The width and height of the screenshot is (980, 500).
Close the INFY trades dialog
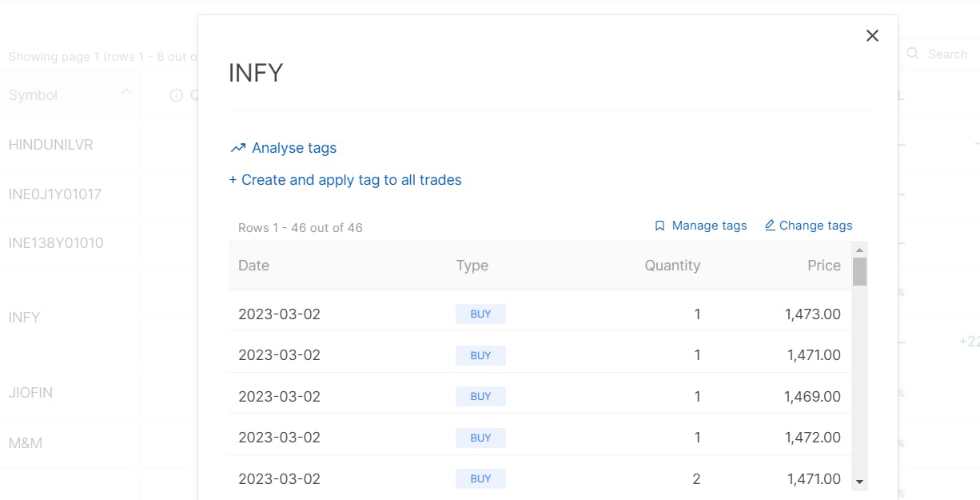pos(872,35)
